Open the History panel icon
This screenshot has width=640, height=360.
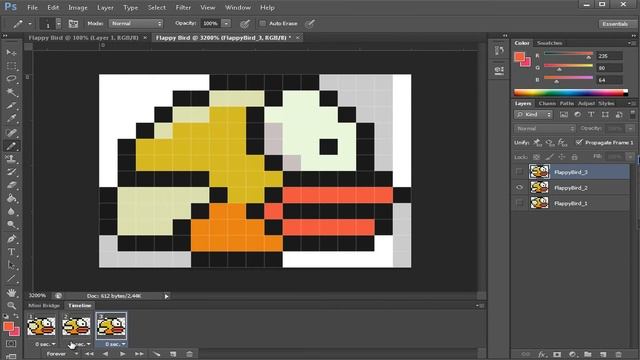pyautogui.click(x=499, y=51)
